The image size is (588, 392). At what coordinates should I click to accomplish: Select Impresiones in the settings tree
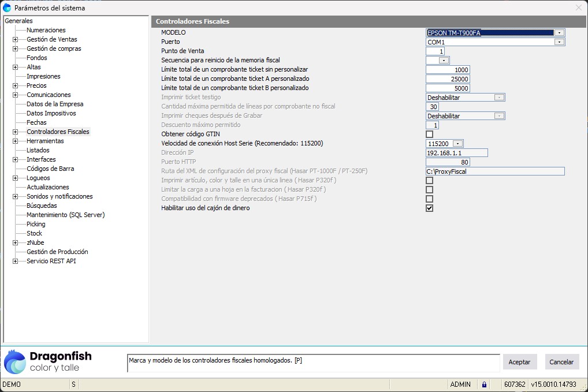tap(43, 76)
